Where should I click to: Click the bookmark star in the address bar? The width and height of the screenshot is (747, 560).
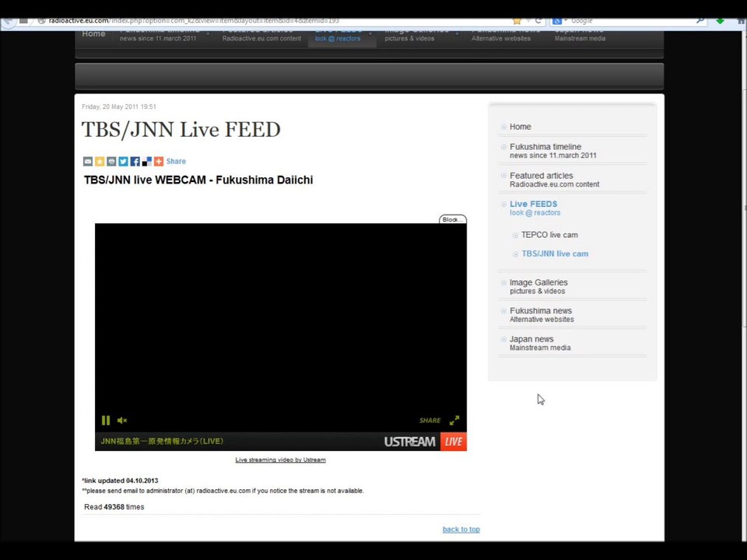tap(517, 21)
